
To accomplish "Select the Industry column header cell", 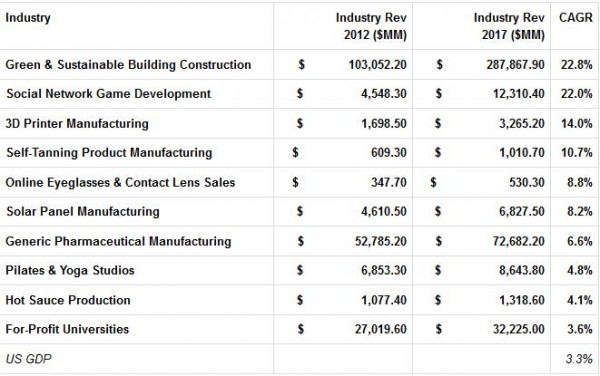I will [x=137, y=26].
